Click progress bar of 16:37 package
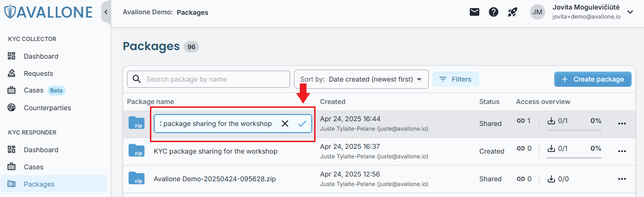Viewport: 644px width, 197px height. [x=574, y=157]
